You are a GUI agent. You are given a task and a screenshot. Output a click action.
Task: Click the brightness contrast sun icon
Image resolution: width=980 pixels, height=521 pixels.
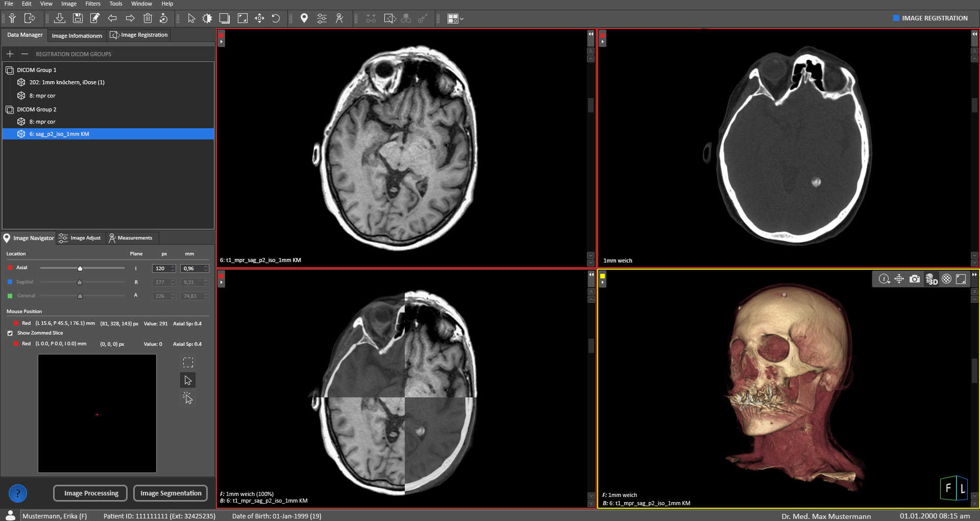click(207, 18)
